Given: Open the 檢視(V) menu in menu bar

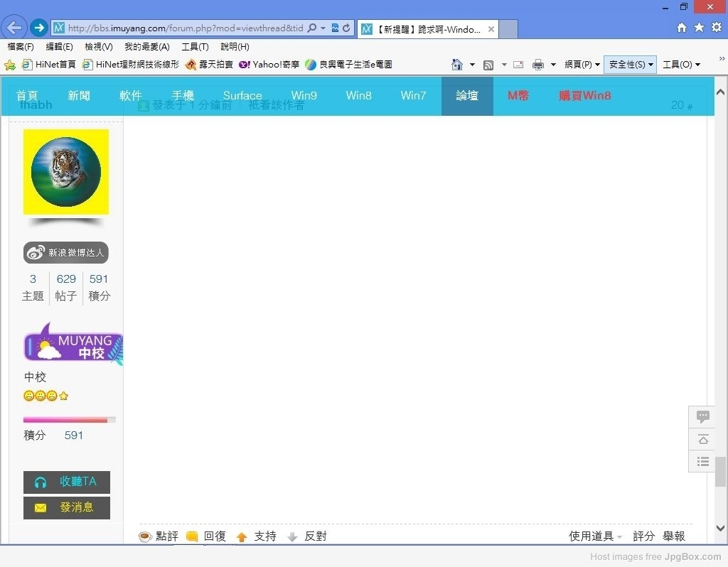Looking at the screenshot, I should (98, 47).
